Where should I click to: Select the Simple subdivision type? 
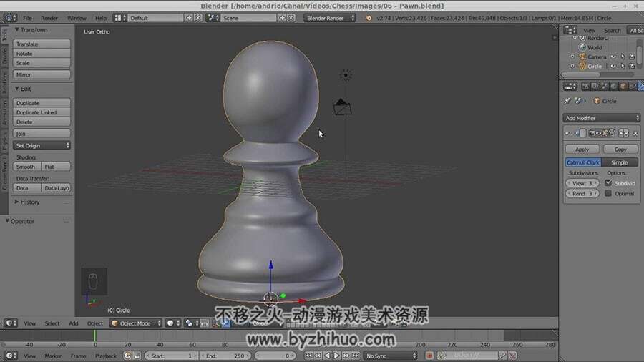620,162
